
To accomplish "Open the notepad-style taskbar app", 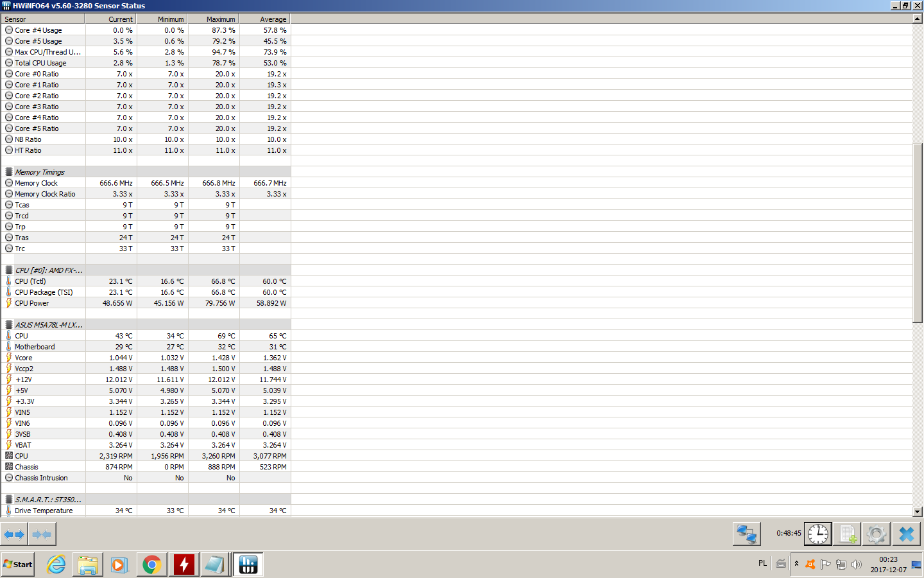I will [215, 565].
